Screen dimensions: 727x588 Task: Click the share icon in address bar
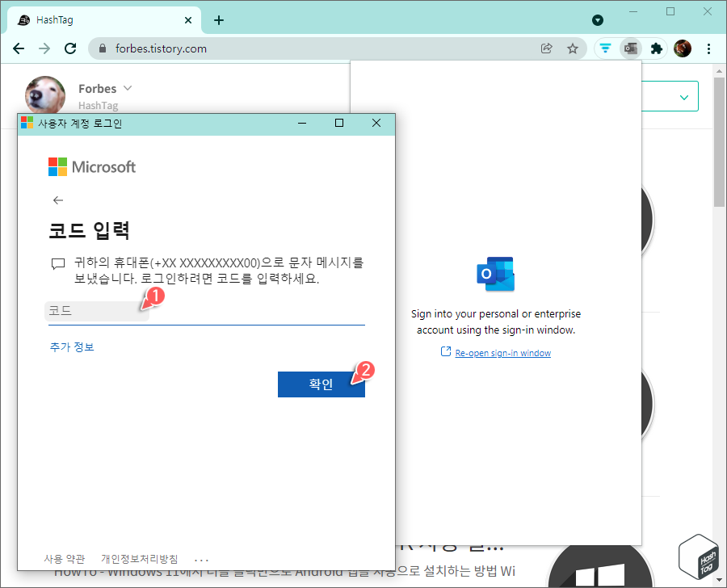(547, 48)
